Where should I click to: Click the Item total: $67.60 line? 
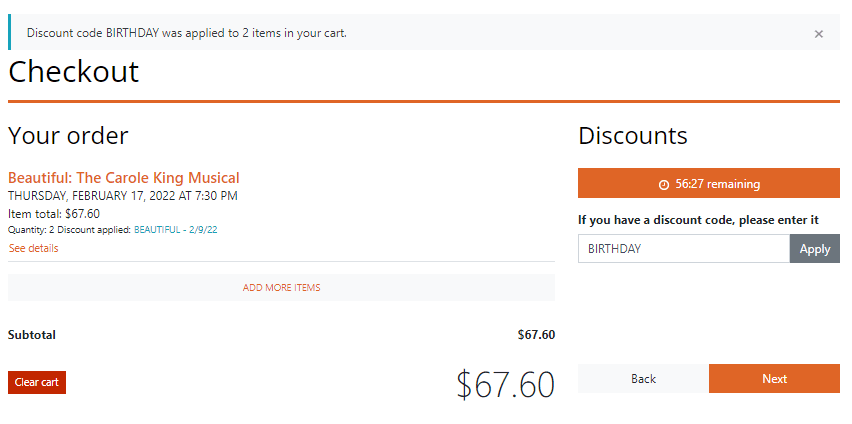point(54,214)
